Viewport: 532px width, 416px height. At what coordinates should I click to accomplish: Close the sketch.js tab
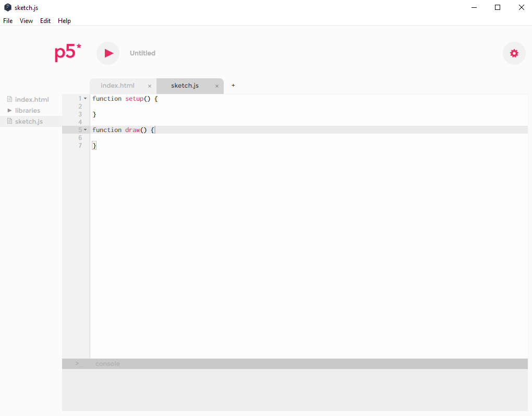tap(217, 86)
